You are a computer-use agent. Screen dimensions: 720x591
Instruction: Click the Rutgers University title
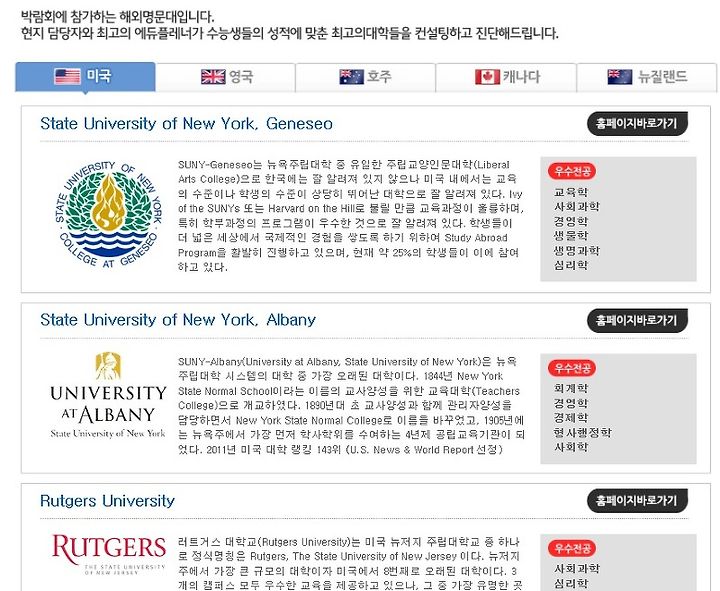click(x=107, y=501)
